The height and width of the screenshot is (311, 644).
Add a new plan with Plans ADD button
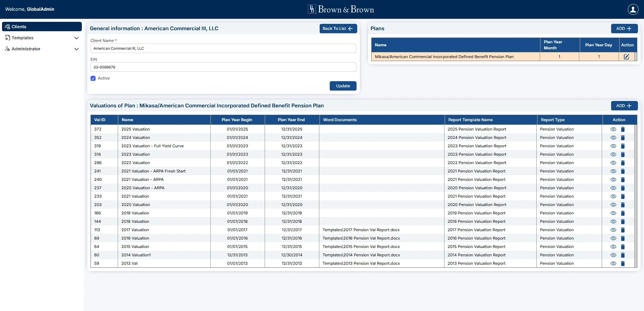pos(624,29)
